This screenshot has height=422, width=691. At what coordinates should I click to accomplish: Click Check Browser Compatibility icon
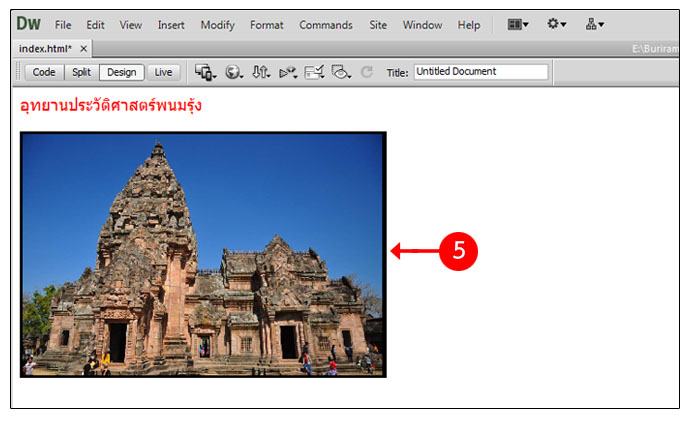pos(315,72)
